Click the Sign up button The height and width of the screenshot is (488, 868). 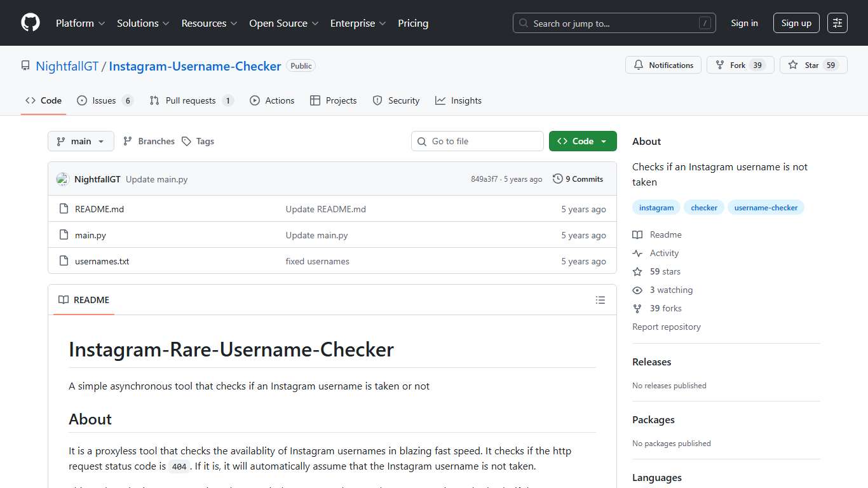point(796,23)
